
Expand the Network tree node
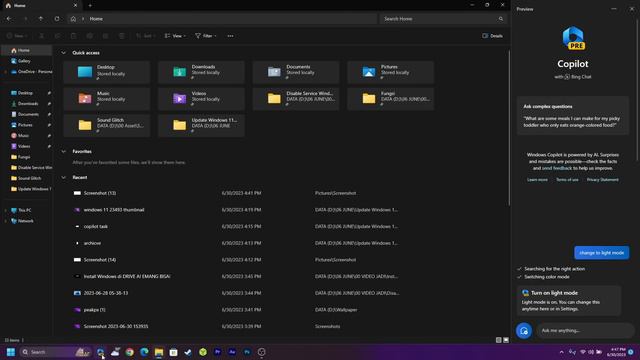(x=5, y=221)
